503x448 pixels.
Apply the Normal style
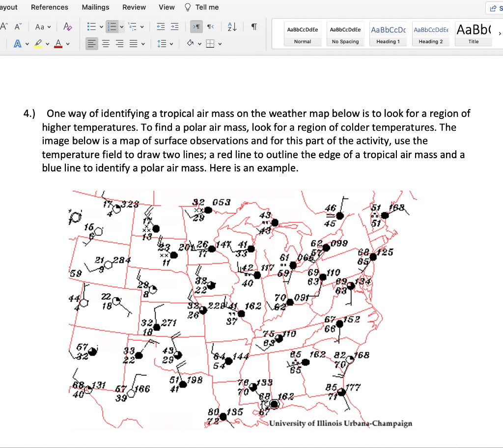pos(303,34)
